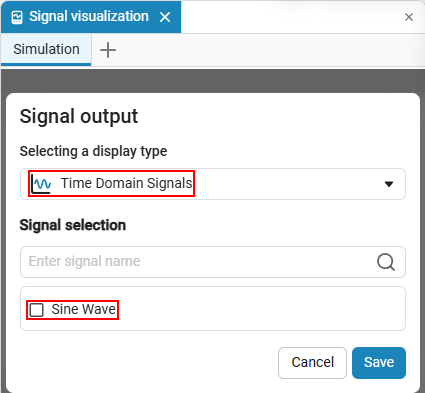Check the Sine Wave checkbox
Image resolution: width=425 pixels, height=393 pixels.
tap(37, 310)
